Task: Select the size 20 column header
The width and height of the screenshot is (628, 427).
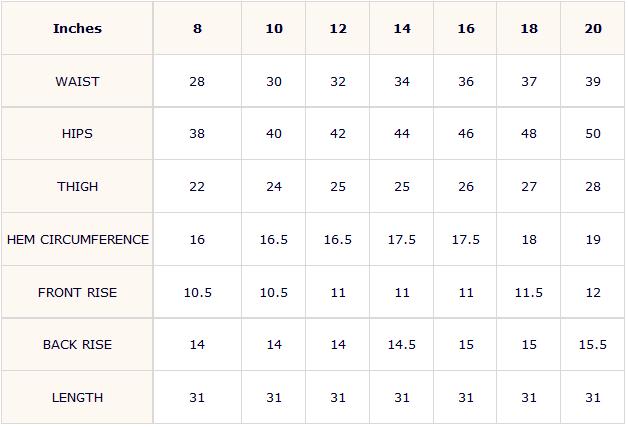Action: [593, 28]
